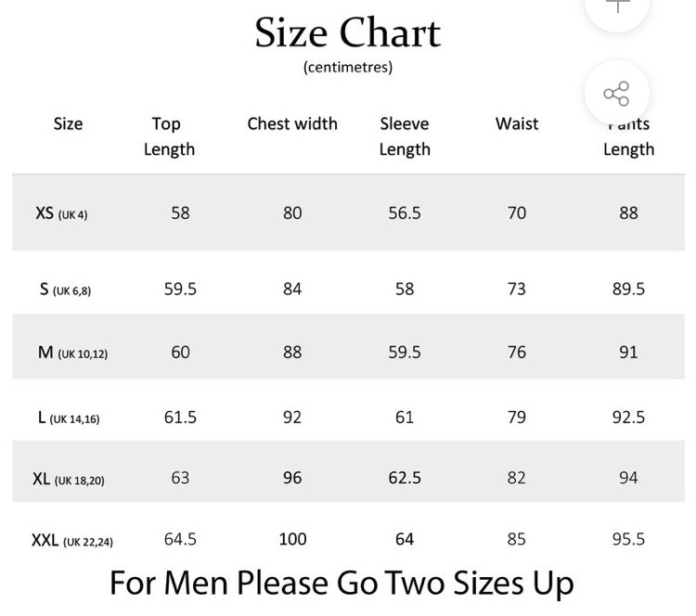Click the L pants length value 92.5

click(x=628, y=417)
